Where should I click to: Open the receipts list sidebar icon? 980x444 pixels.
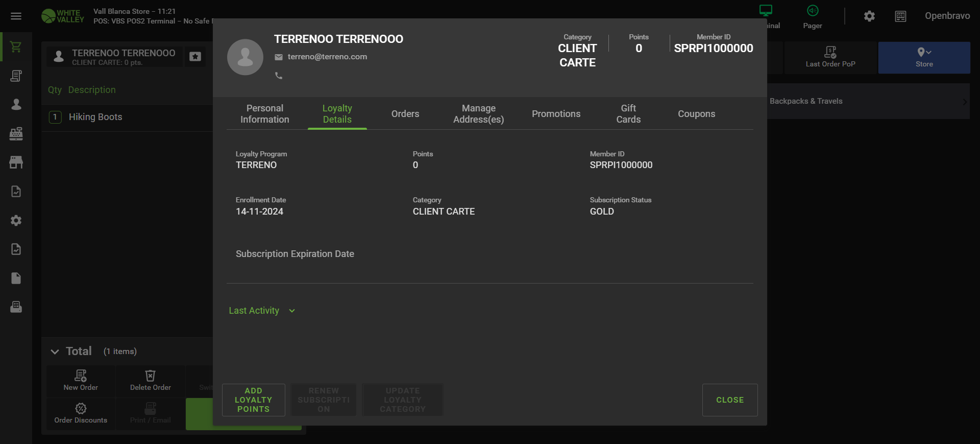[16, 76]
